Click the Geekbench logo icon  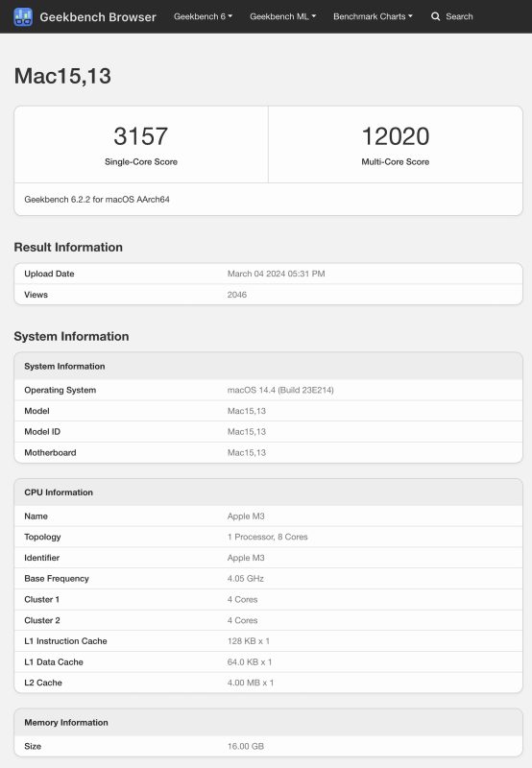(x=23, y=16)
